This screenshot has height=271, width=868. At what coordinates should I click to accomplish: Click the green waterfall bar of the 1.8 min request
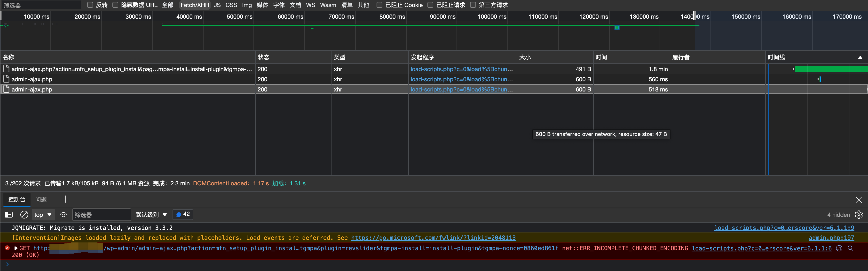(x=831, y=69)
